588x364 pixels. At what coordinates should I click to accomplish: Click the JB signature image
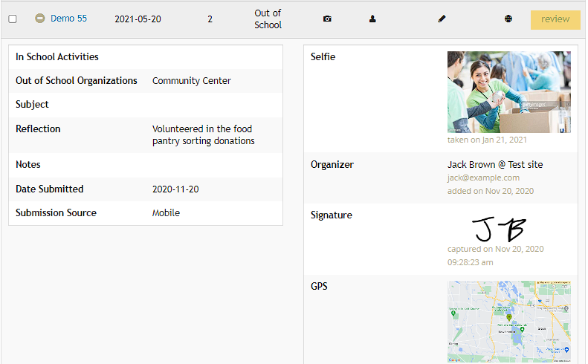click(500, 230)
